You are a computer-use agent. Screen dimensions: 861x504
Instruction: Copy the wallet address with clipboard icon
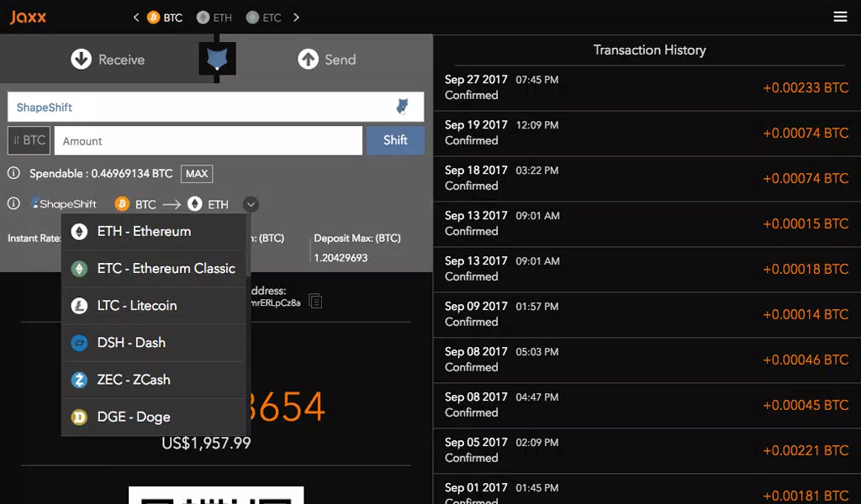tap(315, 301)
